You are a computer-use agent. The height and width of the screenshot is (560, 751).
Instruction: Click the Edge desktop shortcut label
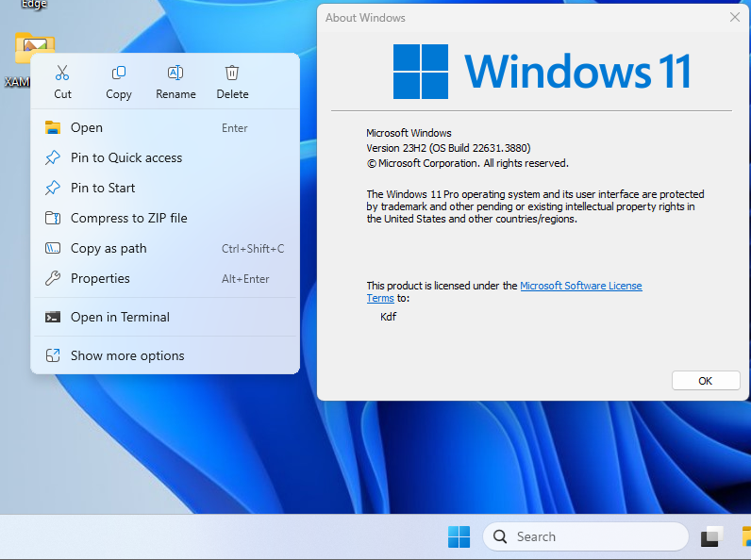pyautogui.click(x=34, y=5)
